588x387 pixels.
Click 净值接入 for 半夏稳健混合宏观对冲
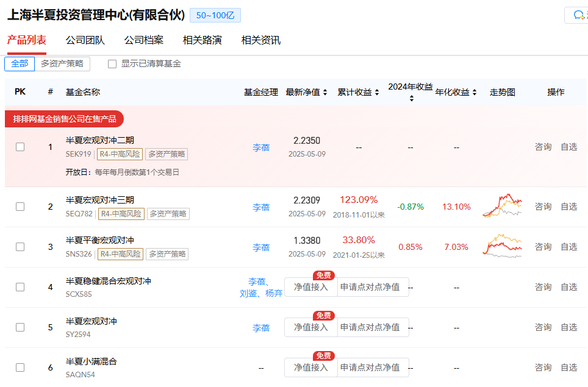(x=311, y=287)
